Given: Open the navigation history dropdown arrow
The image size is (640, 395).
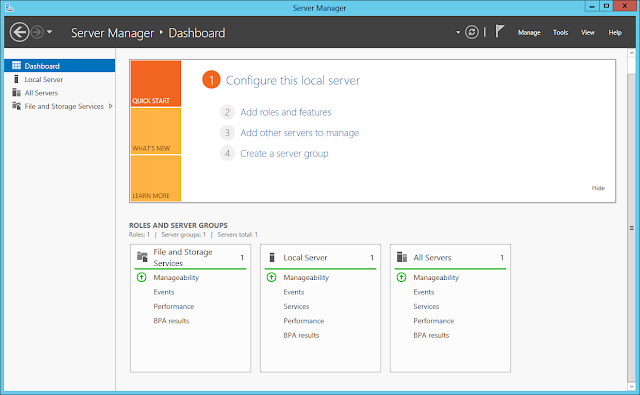Looking at the screenshot, I should pyautogui.click(x=49, y=32).
